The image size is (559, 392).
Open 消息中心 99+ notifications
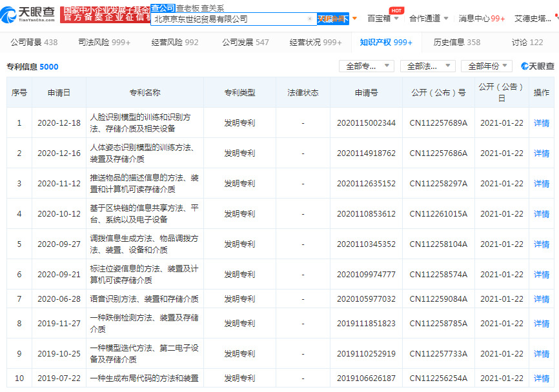click(482, 19)
